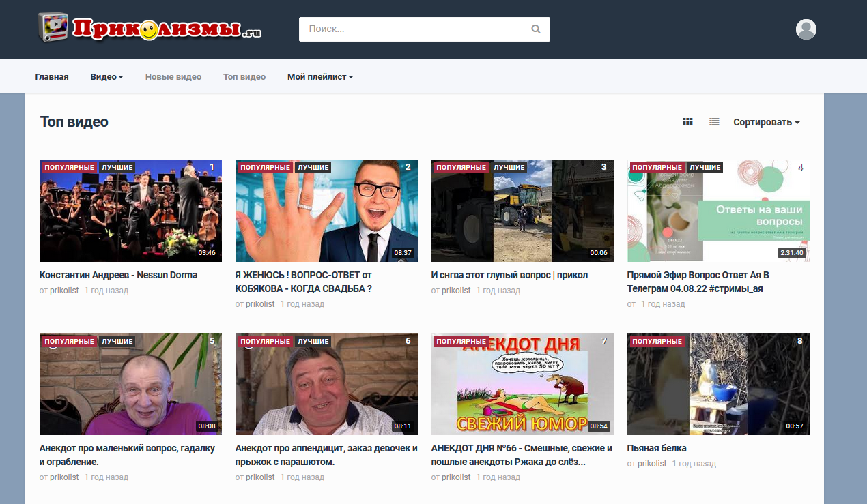This screenshot has height=504, width=867.
Task: Open title Анекдот про аппендицит, заказ девочек
Action: click(326, 455)
